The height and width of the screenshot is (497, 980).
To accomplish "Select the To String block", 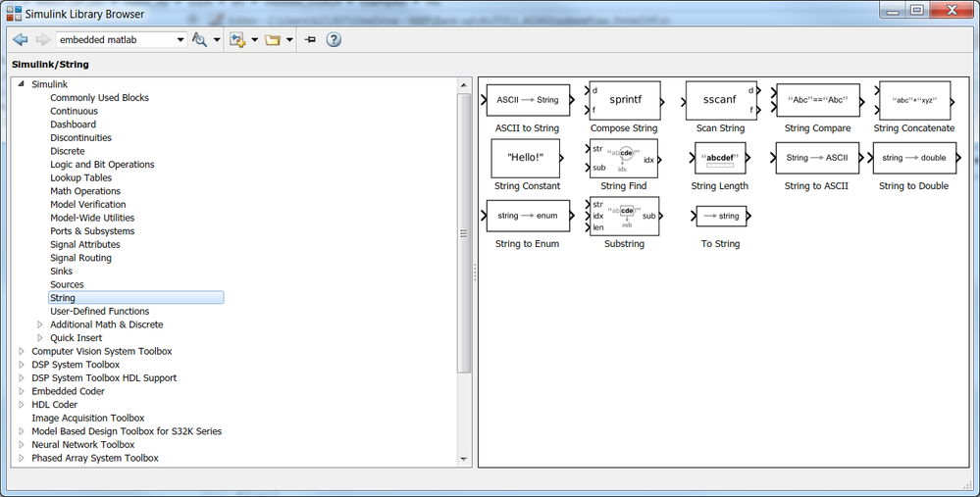I will (x=721, y=216).
